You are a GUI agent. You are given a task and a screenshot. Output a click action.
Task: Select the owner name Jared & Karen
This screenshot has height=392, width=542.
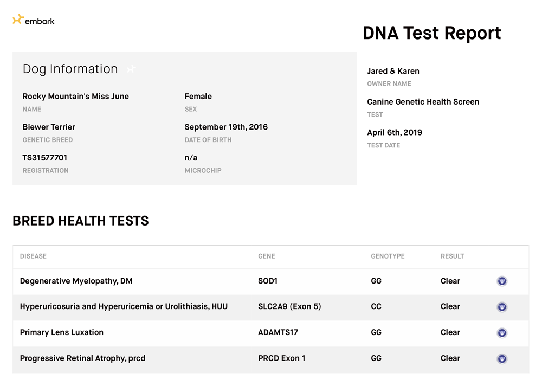click(x=393, y=71)
